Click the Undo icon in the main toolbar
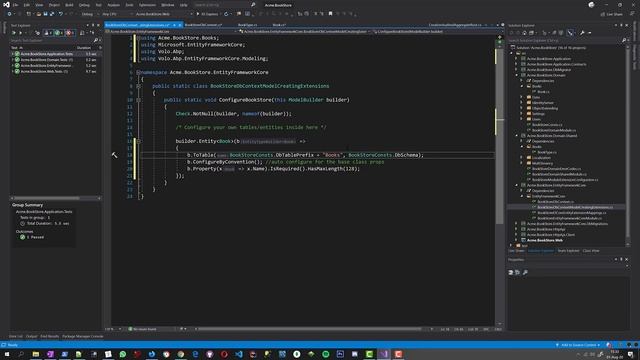The height and width of the screenshot is (360, 640). pos(61,14)
